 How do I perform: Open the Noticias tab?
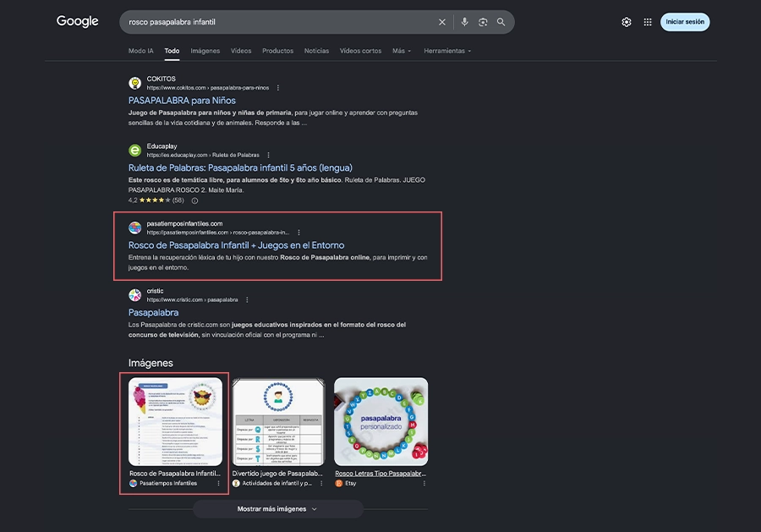316,51
